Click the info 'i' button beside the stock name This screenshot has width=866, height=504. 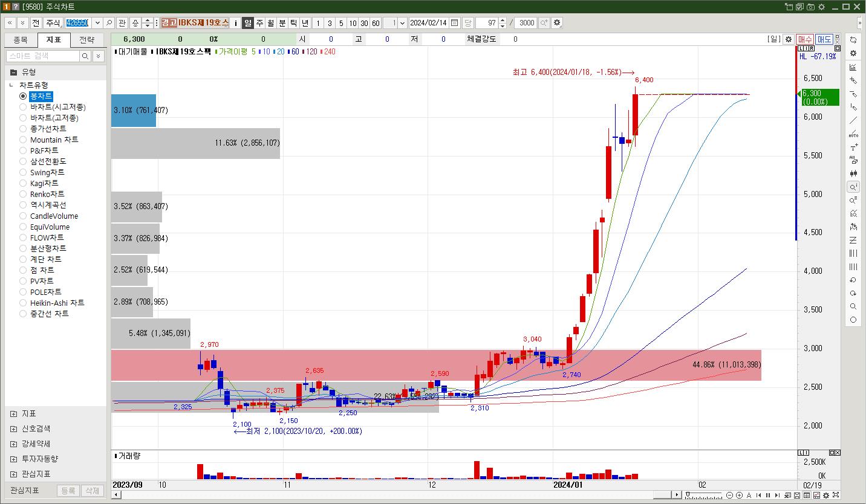[236, 23]
